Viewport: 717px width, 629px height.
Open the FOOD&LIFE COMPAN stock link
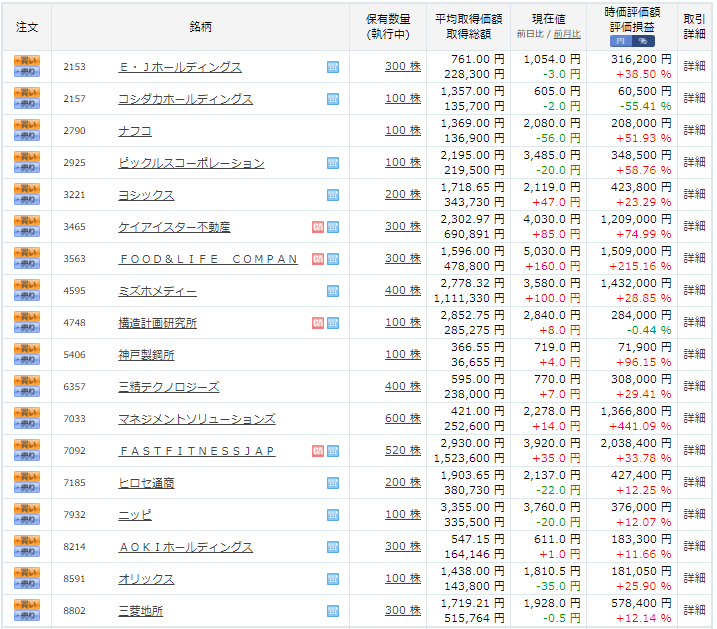(208, 259)
